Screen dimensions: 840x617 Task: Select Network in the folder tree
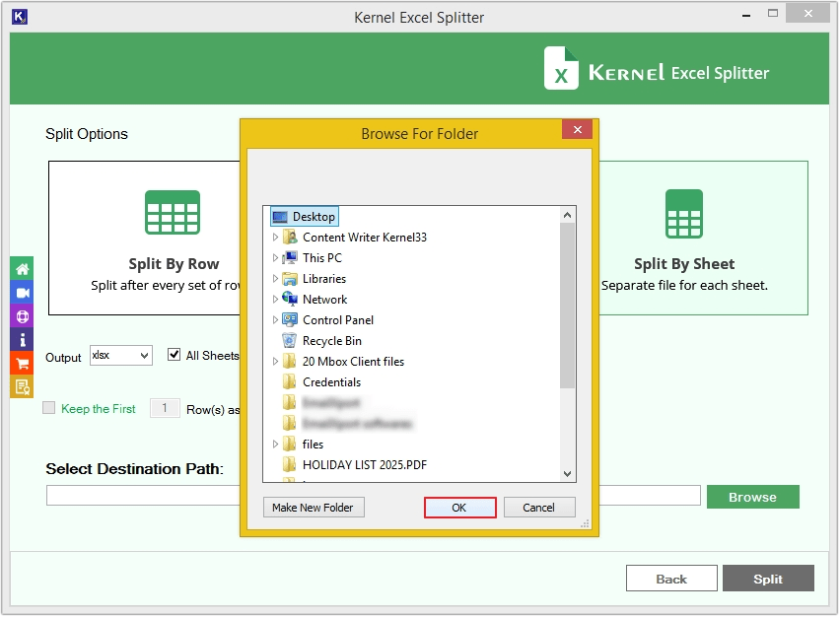(324, 300)
